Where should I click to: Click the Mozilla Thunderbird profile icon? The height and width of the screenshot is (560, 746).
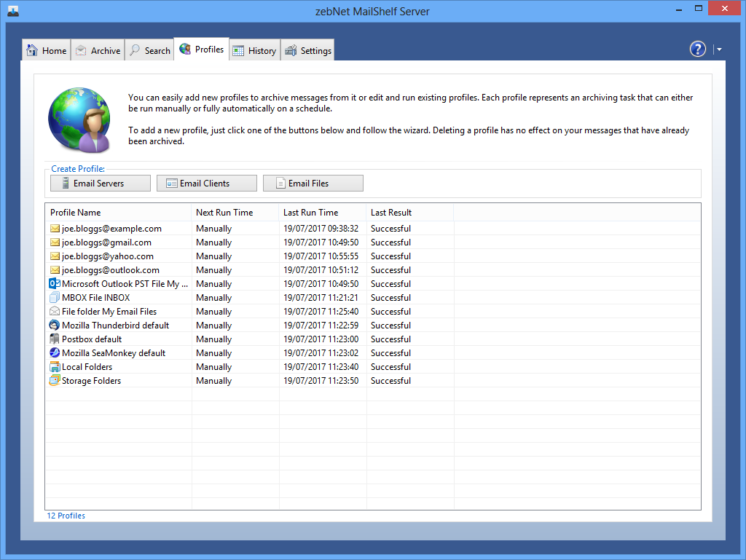point(54,326)
